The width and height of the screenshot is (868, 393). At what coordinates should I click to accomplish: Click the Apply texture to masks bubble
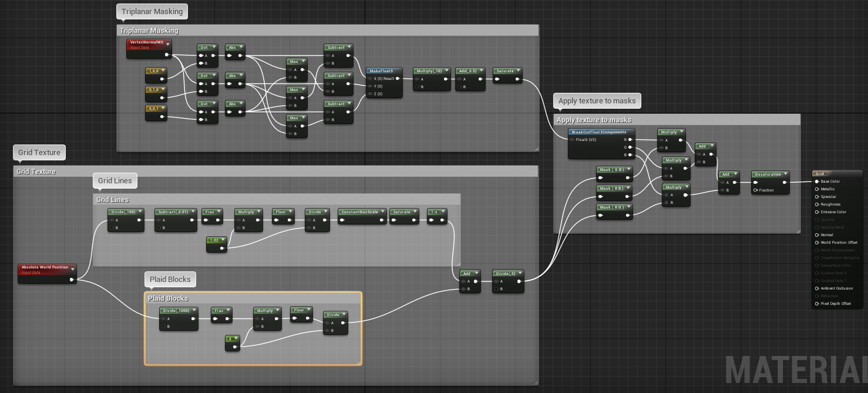[597, 101]
